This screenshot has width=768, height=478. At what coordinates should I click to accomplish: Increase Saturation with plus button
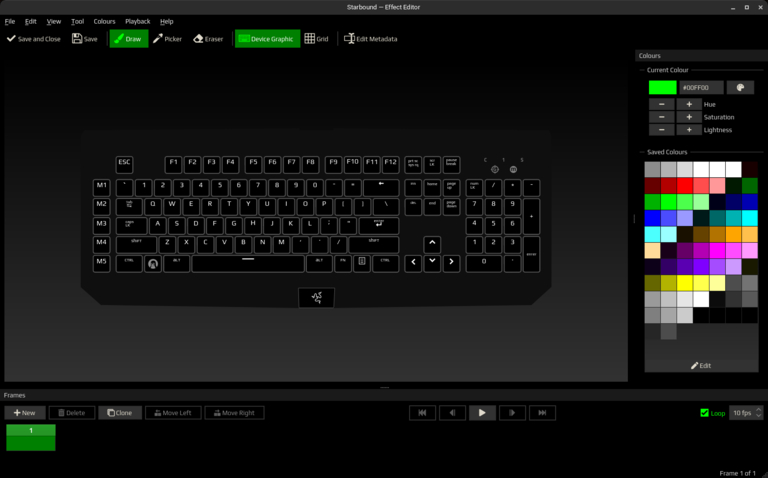pos(689,117)
